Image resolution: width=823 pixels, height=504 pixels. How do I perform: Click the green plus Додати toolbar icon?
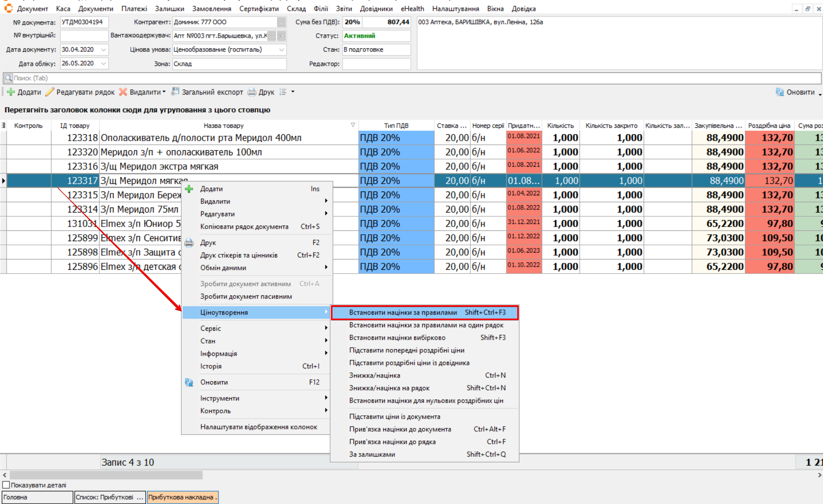(x=11, y=92)
